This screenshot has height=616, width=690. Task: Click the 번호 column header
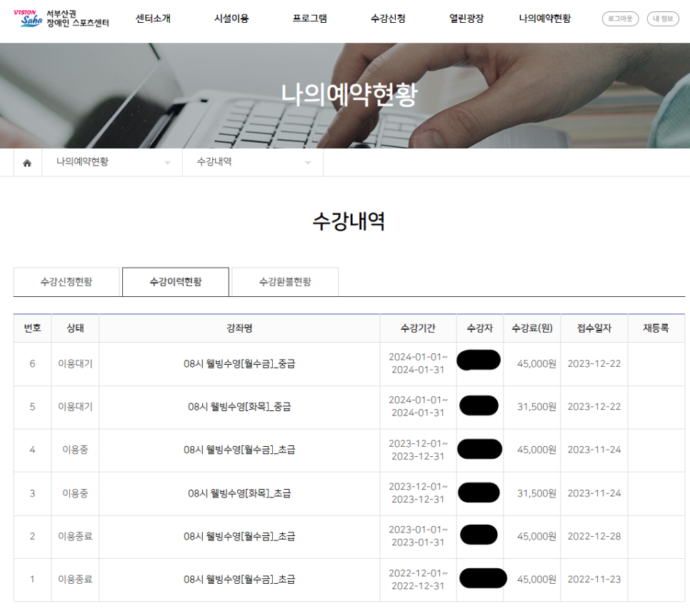coord(33,328)
